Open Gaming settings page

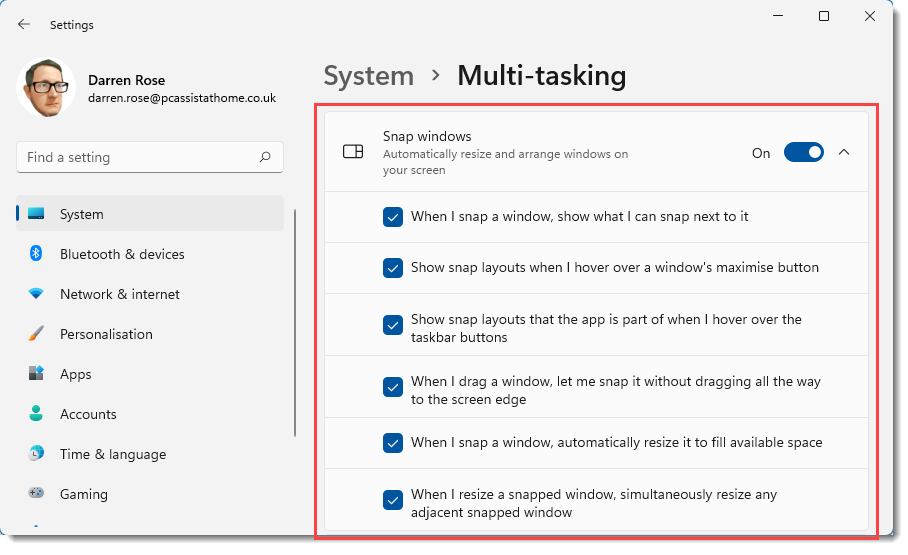150,494
